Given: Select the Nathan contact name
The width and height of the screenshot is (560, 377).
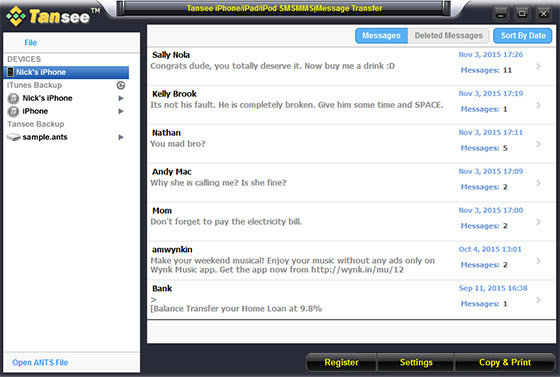Looking at the screenshot, I should pyautogui.click(x=166, y=133).
